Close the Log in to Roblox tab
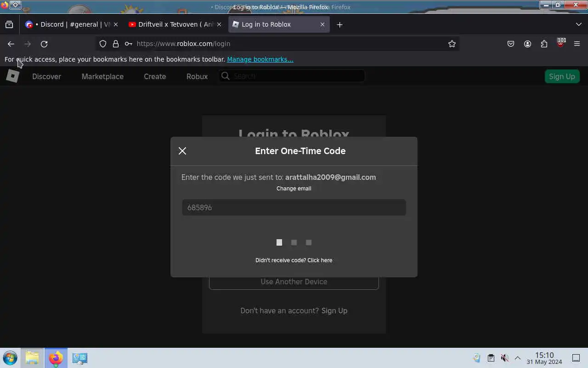This screenshot has height=368, width=588. [x=322, y=24]
